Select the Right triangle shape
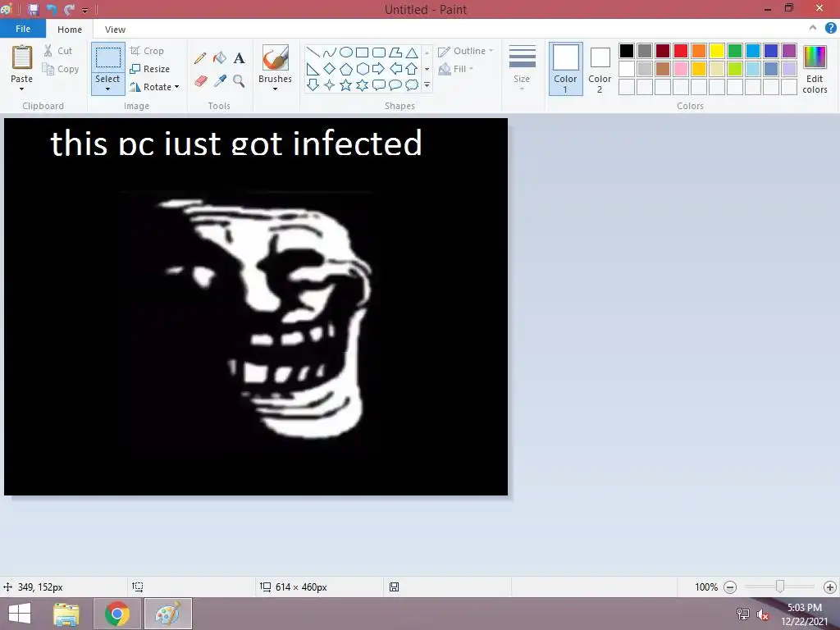This screenshot has width=840, height=630. tap(313, 69)
